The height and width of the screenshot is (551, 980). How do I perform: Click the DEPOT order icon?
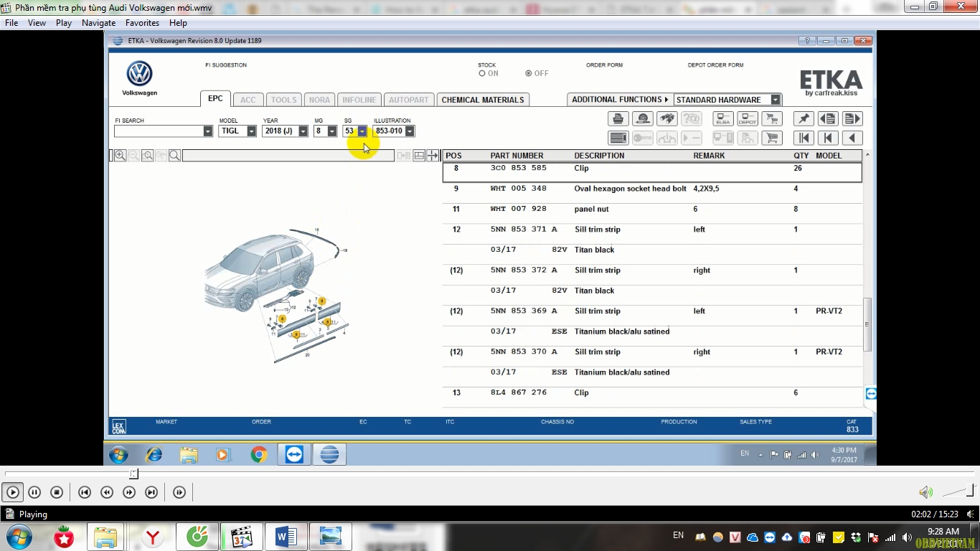748,119
